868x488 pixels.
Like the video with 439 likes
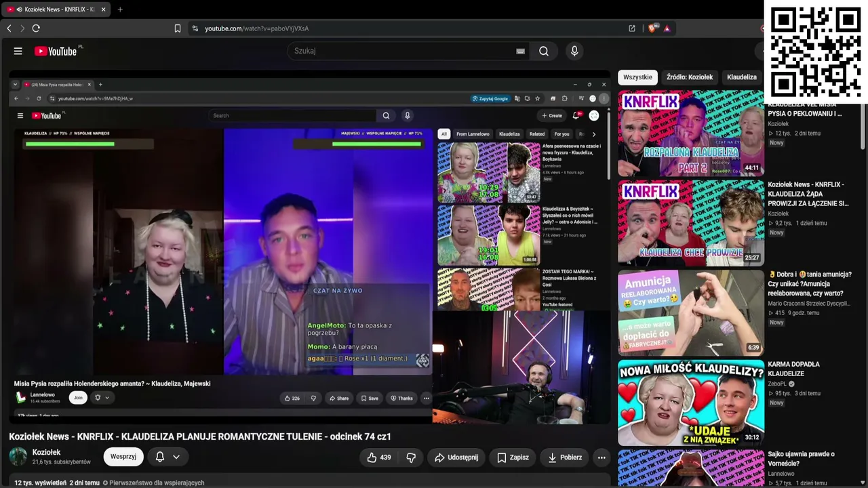379,457
